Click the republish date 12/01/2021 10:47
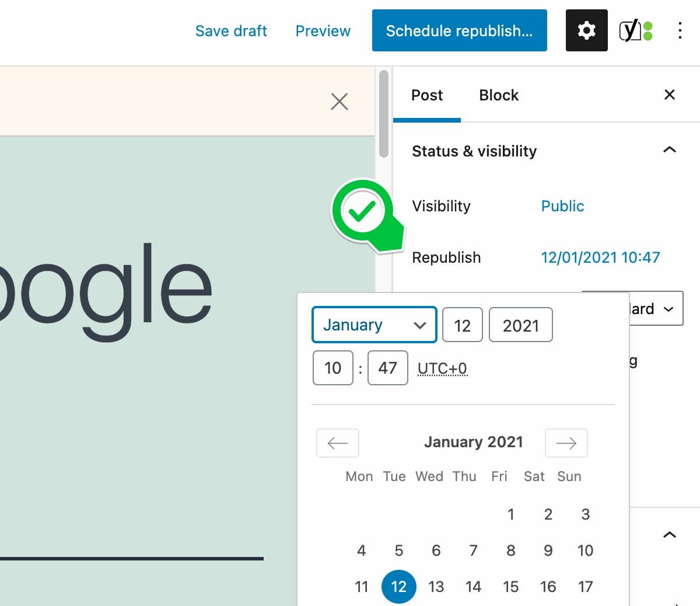 [600, 257]
